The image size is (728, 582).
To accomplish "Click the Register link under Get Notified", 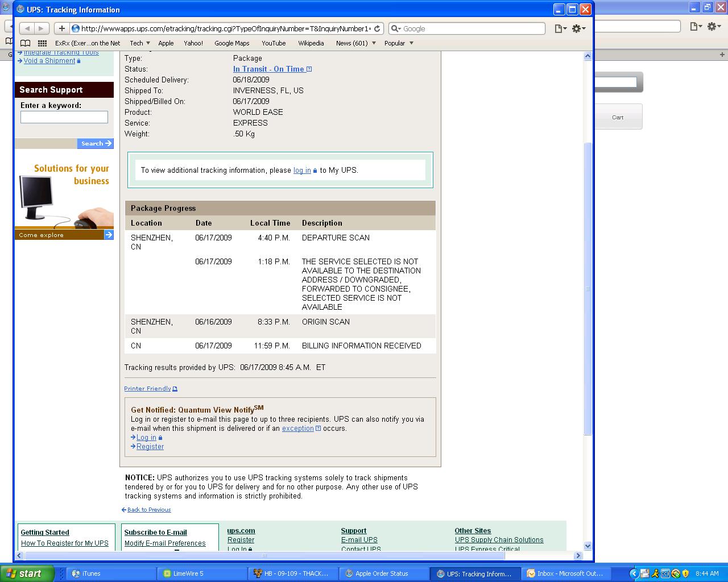I will (150, 447).
